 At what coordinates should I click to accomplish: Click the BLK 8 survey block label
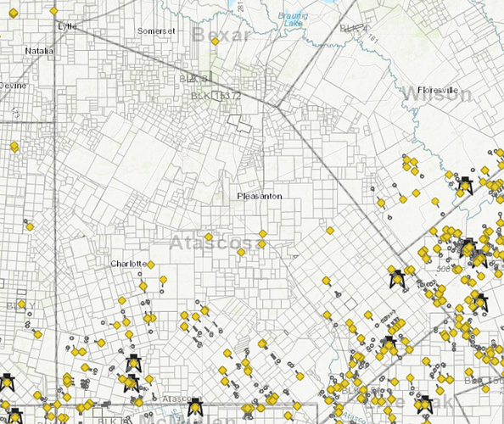point(193,79)
